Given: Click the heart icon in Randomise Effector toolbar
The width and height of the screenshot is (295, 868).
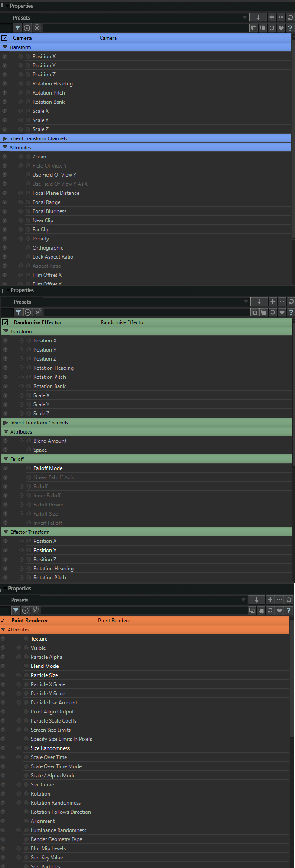Looking at the screenshot, I should pyautogui.click(x=282, y=312).
